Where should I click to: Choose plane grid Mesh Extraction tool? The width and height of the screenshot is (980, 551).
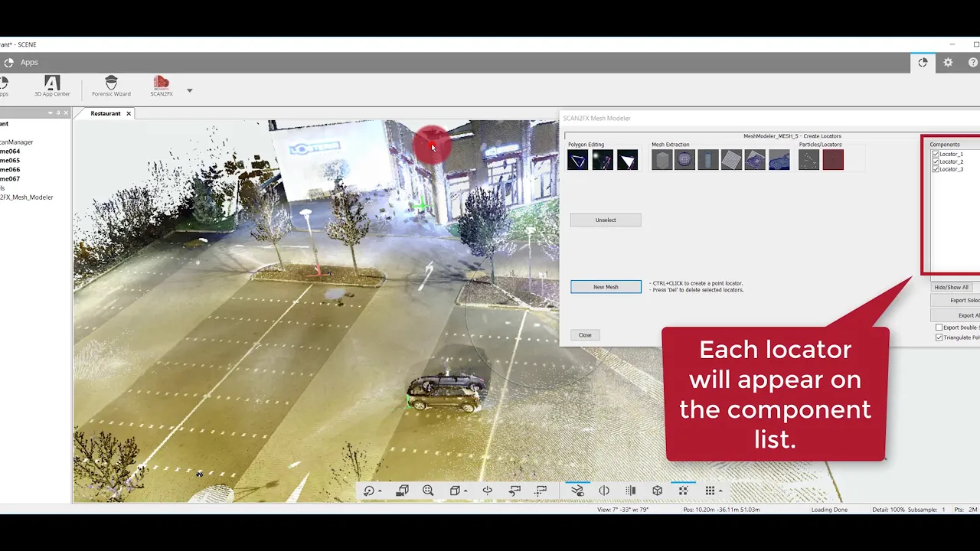click(732, 160)
